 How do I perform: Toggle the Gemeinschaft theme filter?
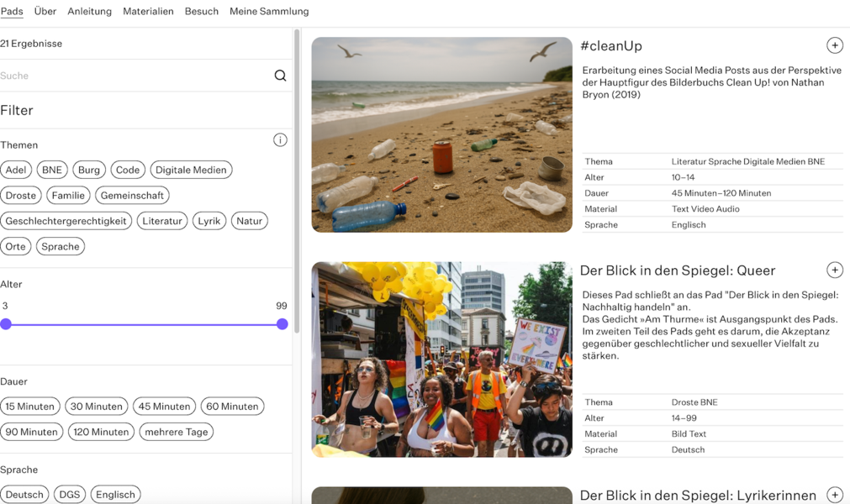[x=132, y=196]
